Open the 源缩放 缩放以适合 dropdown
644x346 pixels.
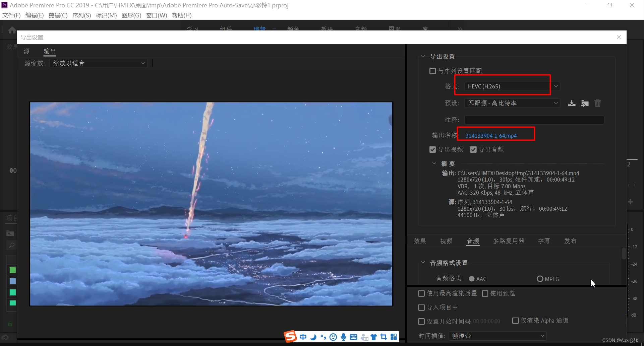pyautogui.click(x=99, y=63)
